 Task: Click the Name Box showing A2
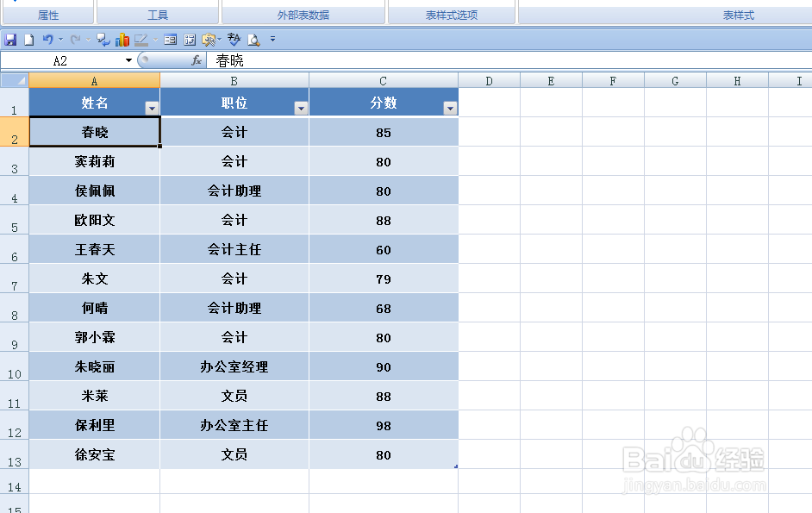click(x=62, y=60)
